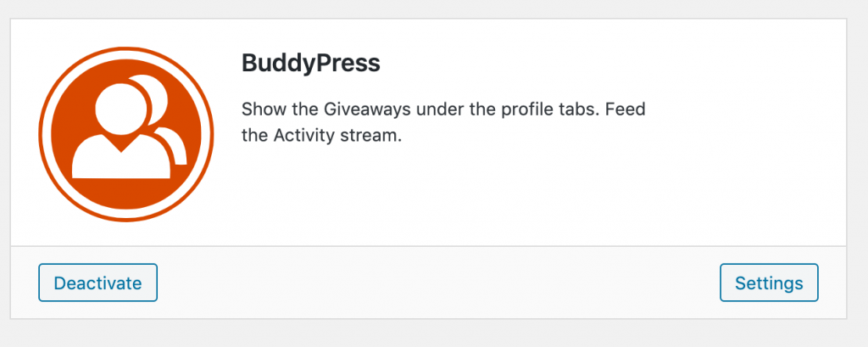The height and width of the screenshot is (347, 868).
Task: Click the BuddyPress title heading
Action: coord(311,63)
